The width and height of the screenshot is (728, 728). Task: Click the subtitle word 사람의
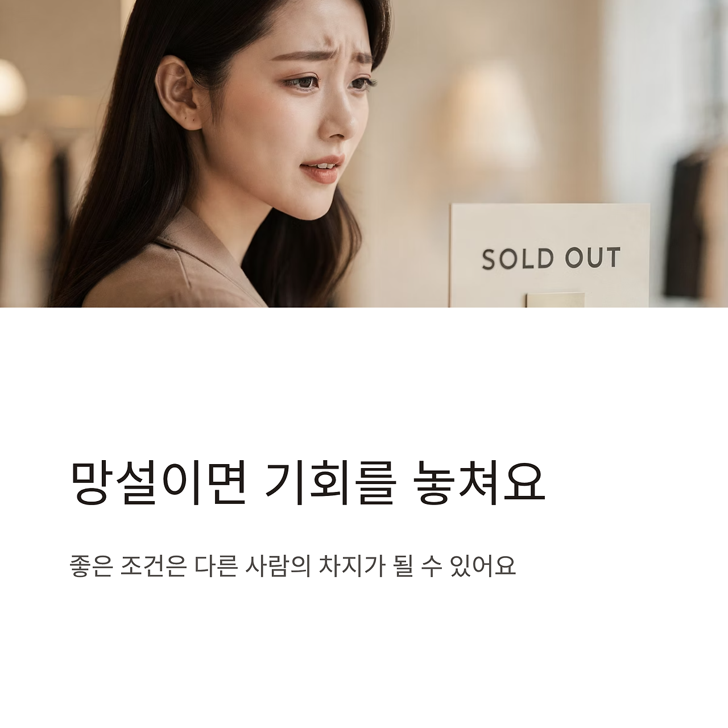pos(278,566)
